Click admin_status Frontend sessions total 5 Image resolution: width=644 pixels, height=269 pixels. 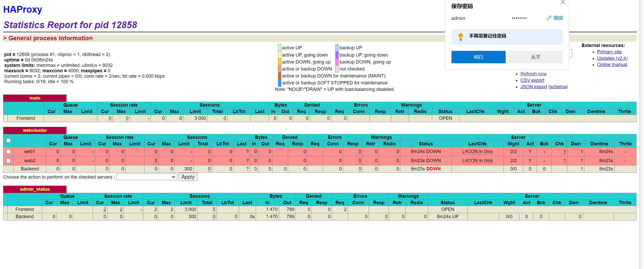click(x=214, y=209)
